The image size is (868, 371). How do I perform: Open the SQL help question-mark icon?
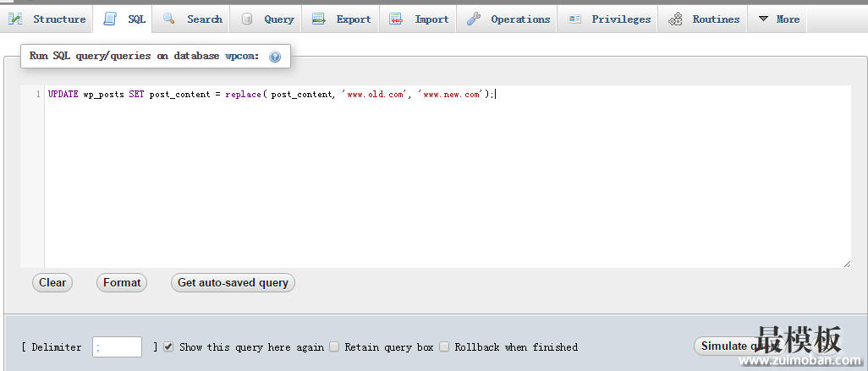tap(275, 57)
